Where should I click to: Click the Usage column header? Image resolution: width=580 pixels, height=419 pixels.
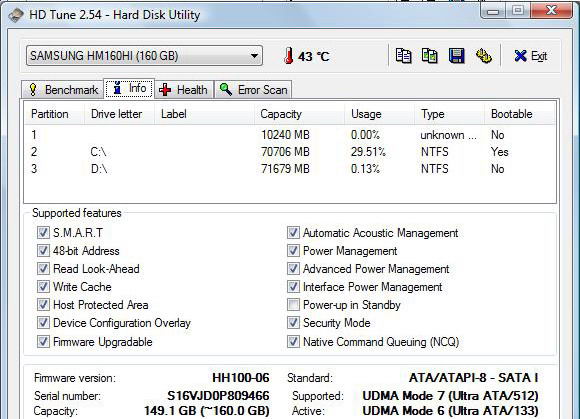click(380, 114)
